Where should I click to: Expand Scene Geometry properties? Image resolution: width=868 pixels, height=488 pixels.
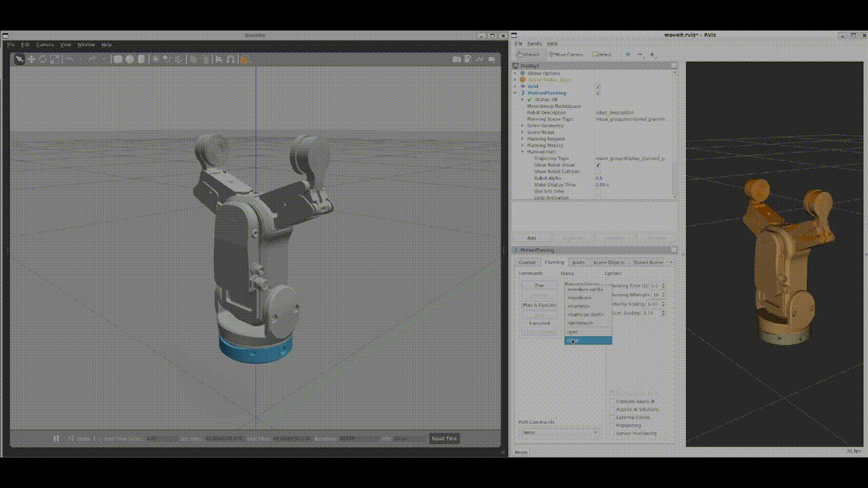pos(522,126)
